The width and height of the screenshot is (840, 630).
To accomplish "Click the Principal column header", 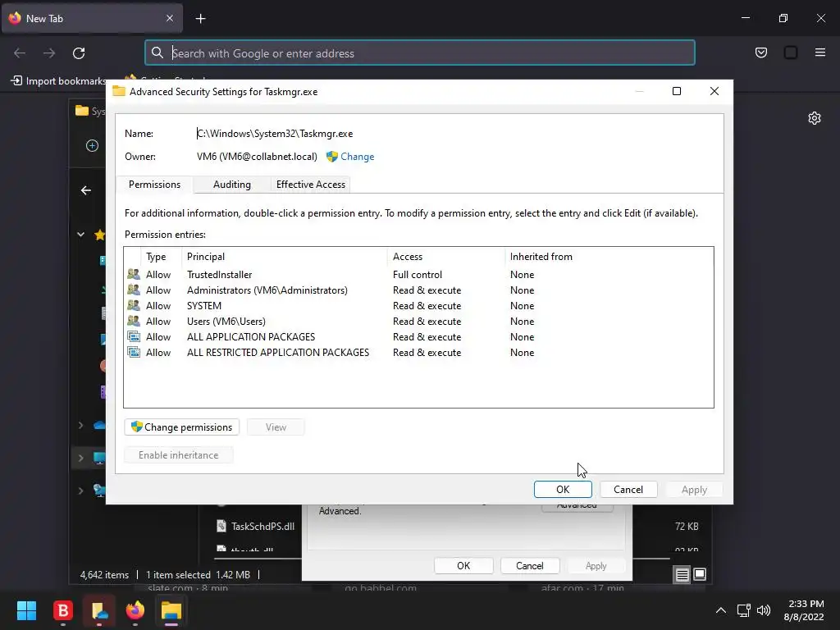I will click(x=285, y=257).
